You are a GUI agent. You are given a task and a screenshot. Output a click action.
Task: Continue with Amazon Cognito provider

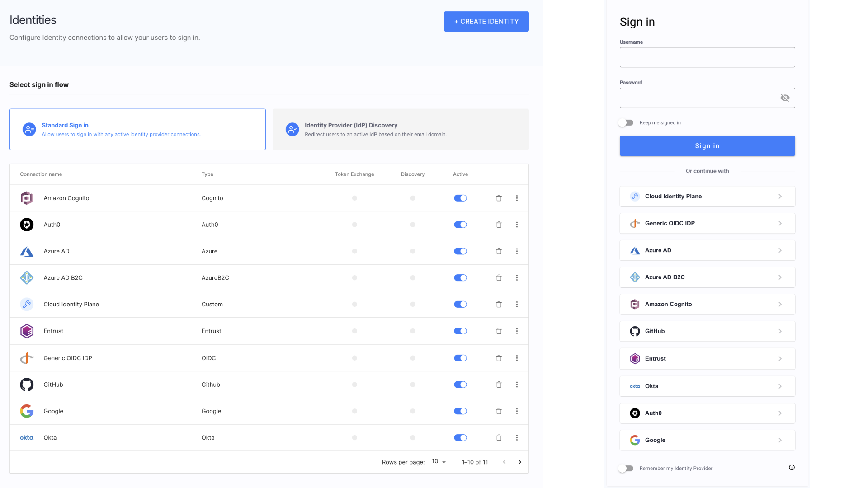tap(707, 304)
